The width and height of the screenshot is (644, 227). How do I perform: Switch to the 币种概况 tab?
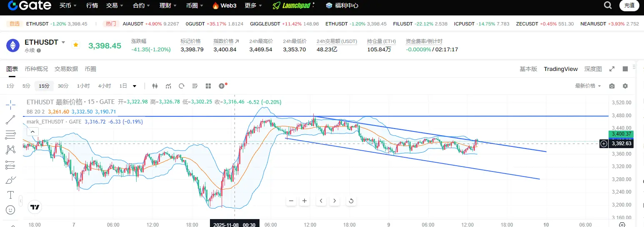pos(36,69)
